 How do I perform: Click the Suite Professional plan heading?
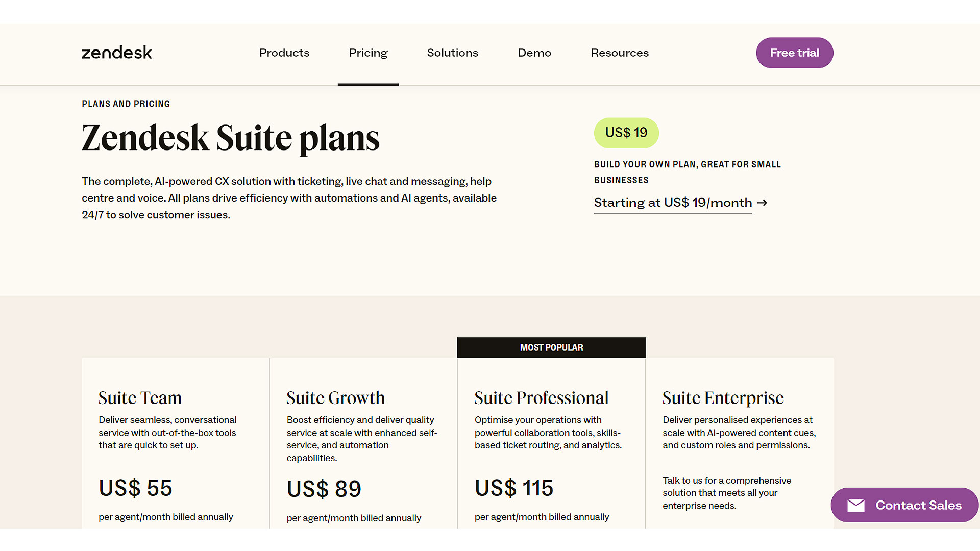[x=542, y=398]
